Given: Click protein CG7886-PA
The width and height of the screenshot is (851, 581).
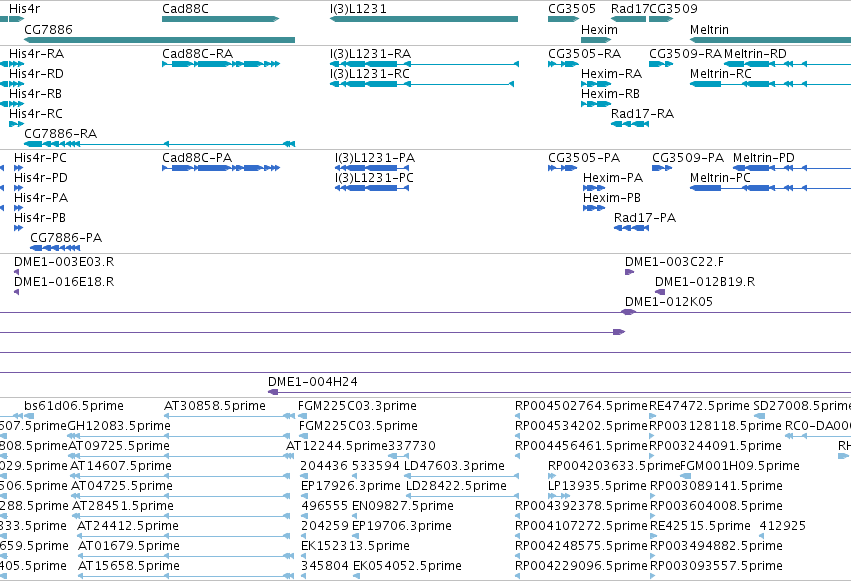Looking at the screenshot, I should point(66,238).
